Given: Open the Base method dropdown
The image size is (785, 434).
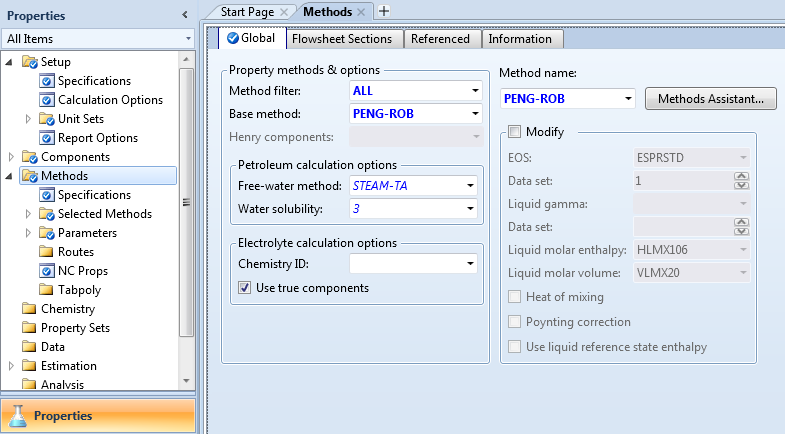Looking at the screenshot, I should 475,114.
